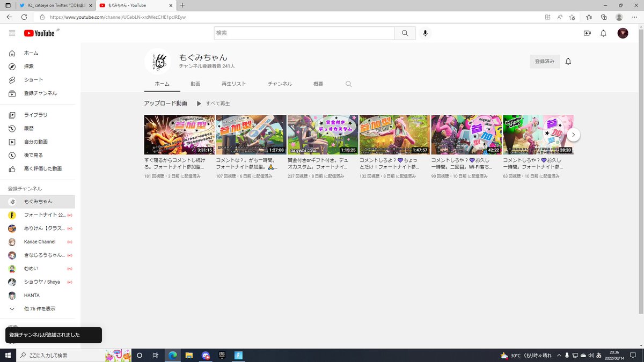Open もぐみちゃん in subscriptions list
Image resolution: width=644 pixels, height=362 pixels.
38,202
